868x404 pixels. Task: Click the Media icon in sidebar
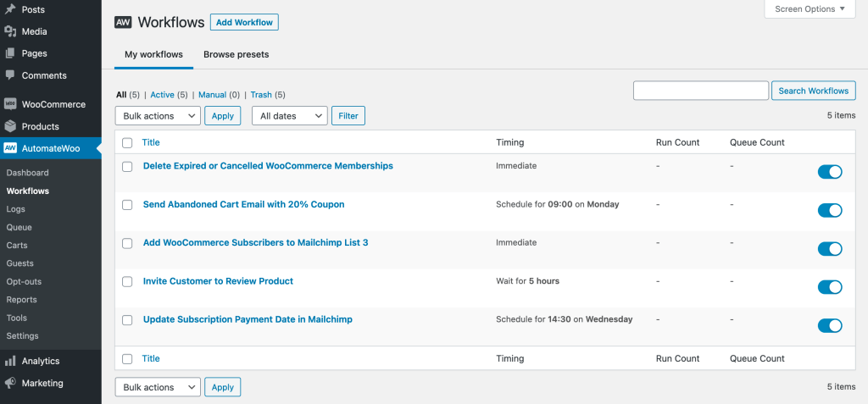(10, 31)
